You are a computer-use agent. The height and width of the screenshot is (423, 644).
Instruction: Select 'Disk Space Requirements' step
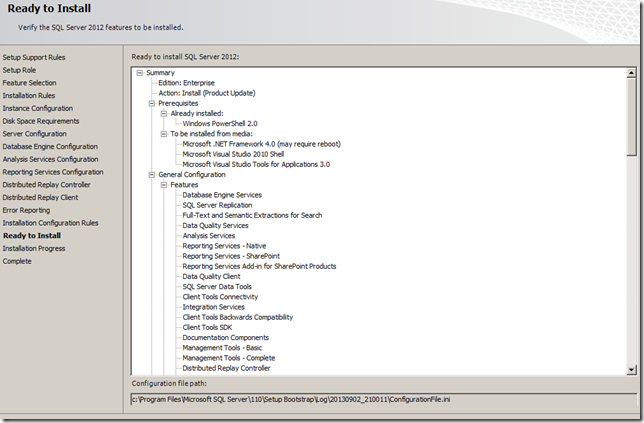coord(41,121)
